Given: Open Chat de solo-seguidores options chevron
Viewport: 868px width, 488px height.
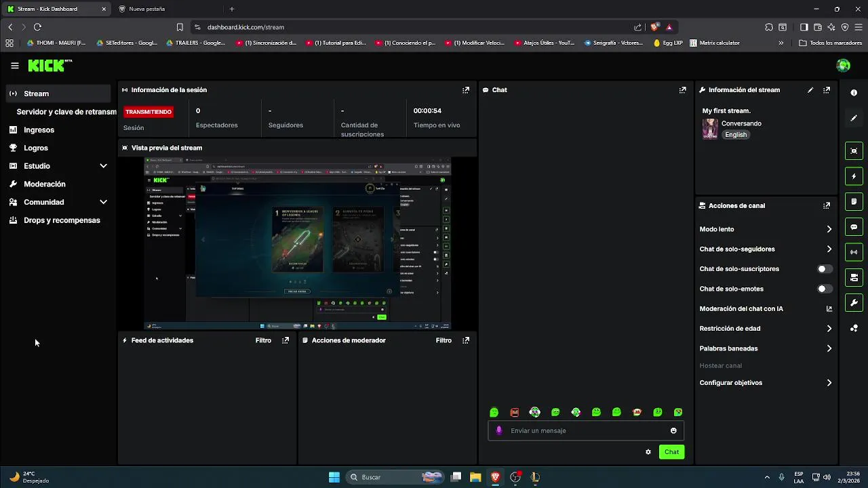Looking at the screenshot, I should tap(829, 249).
